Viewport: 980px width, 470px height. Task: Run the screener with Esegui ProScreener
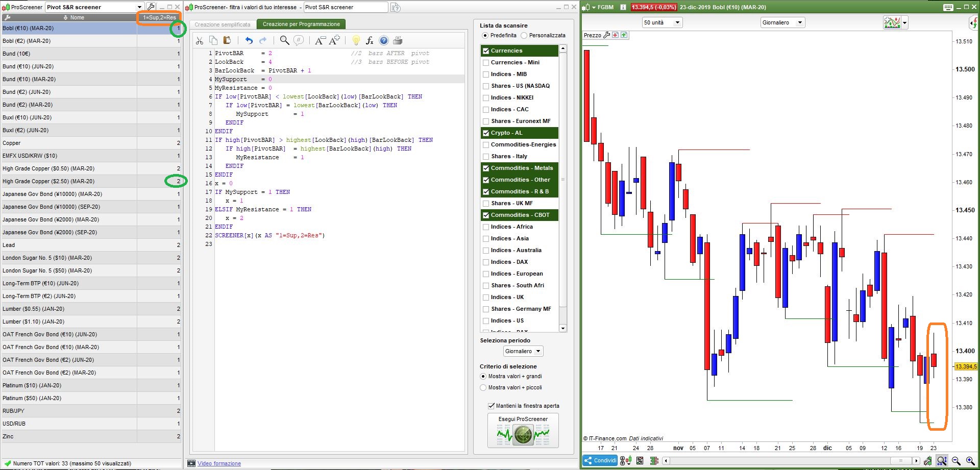click(x=523, y=430)
